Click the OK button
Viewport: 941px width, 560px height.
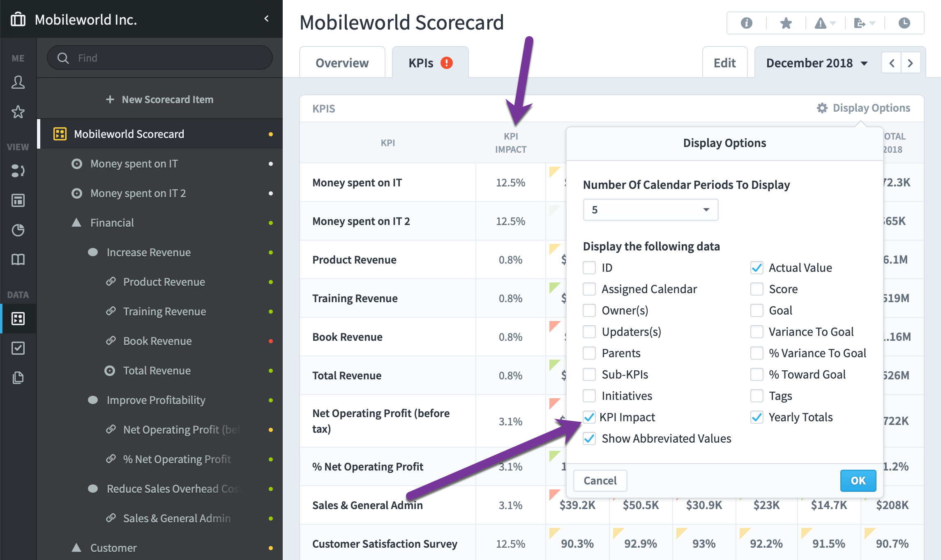(x=858, y=480)
